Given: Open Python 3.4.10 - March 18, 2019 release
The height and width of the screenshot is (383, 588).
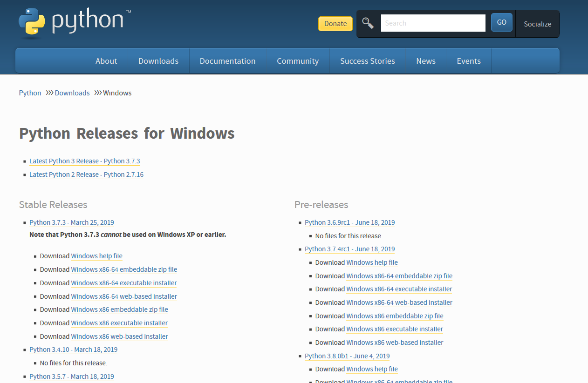Looking at the screenshot, I should pyautogui.click(x=73, y=349).
